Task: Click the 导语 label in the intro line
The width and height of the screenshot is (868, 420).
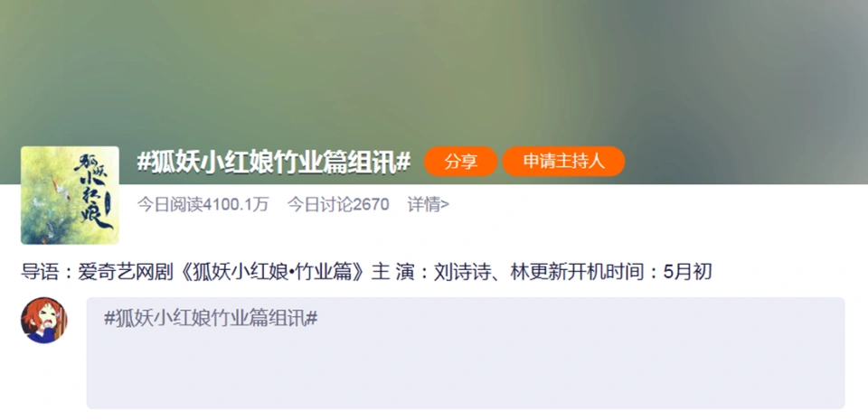Action: click(x=40, y=272)
